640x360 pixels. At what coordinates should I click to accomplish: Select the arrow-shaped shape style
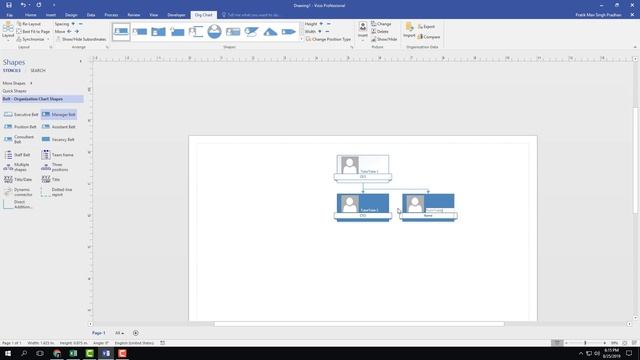tap(289, 31)
